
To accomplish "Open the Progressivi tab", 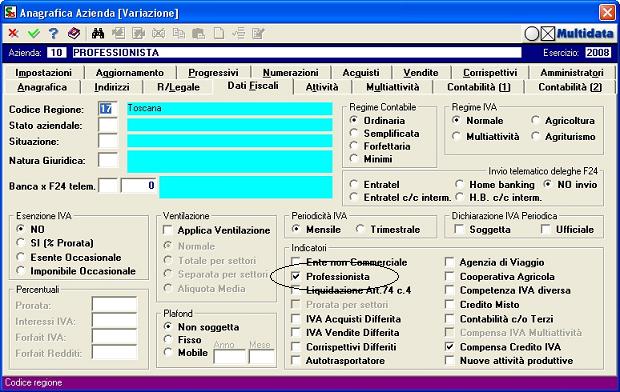I will point(213,73).
